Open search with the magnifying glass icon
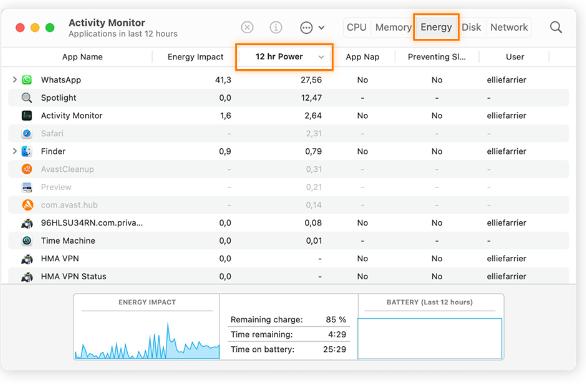Viewport: 586px width, 386px height. coord(556,27)
